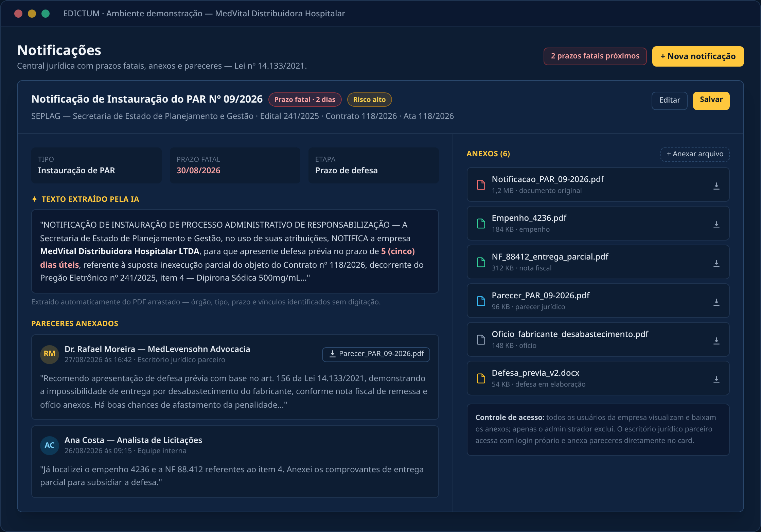Click the + Nova notificação button
The height and width of the screenshot is (532, 761).
point(698,56)
